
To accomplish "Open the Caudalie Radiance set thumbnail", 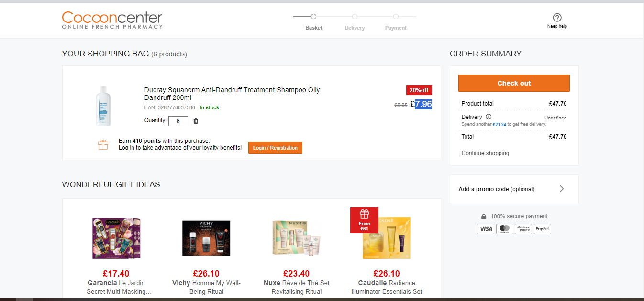I will (x=387, y=238).
